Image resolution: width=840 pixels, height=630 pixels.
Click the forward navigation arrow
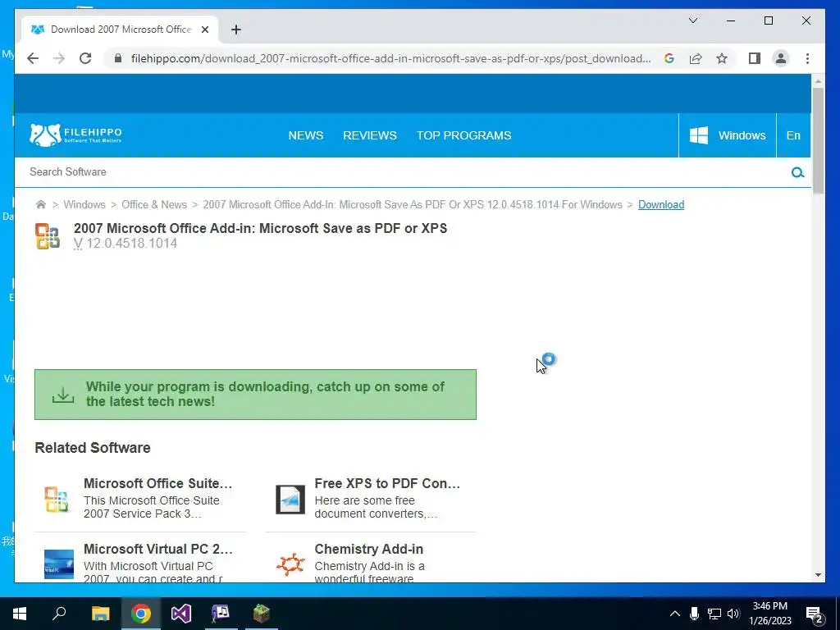(x=59, y=58)
